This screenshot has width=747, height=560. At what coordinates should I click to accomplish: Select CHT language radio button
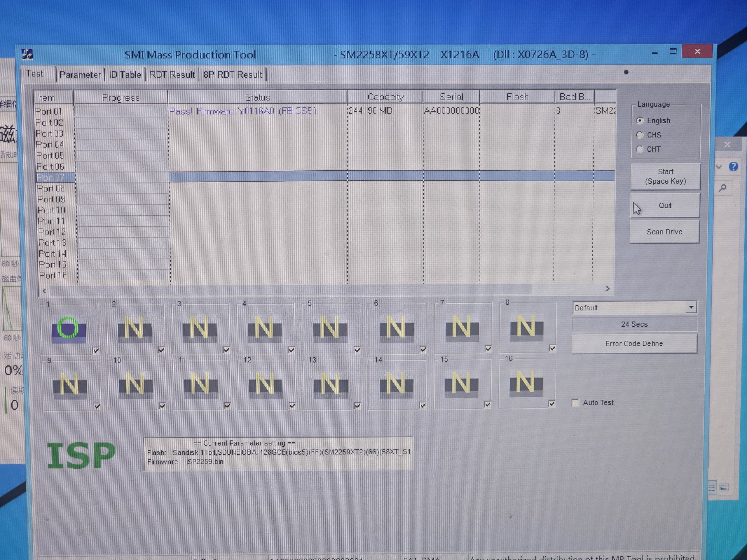[x=640, y=149]
